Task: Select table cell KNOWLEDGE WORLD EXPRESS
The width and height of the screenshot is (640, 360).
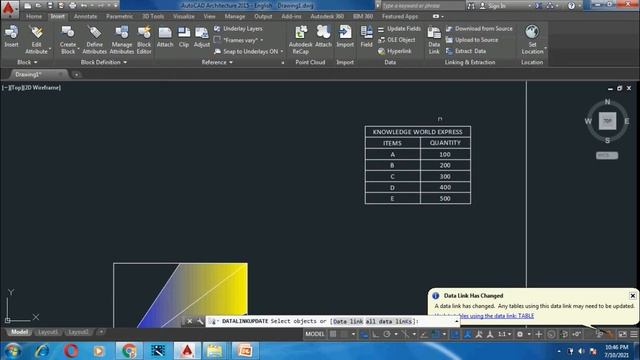Action: click(x=418, y=132)
